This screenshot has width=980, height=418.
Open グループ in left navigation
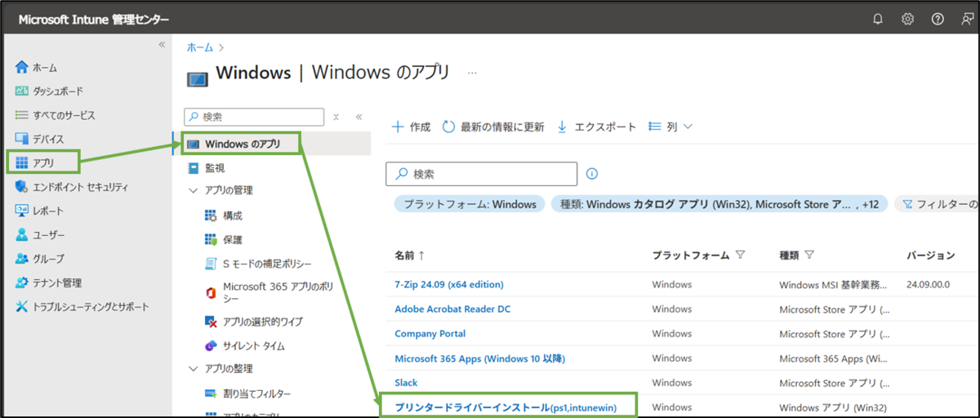pos(39,259)
